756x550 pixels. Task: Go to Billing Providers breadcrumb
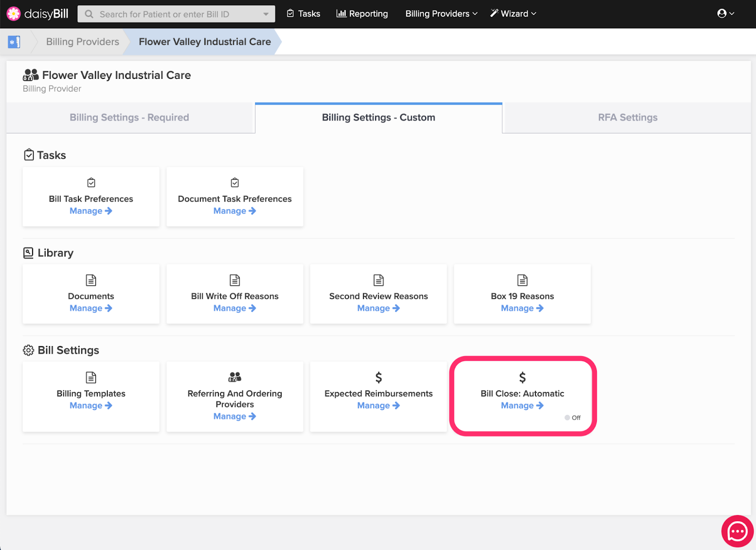tap(83, 42)
